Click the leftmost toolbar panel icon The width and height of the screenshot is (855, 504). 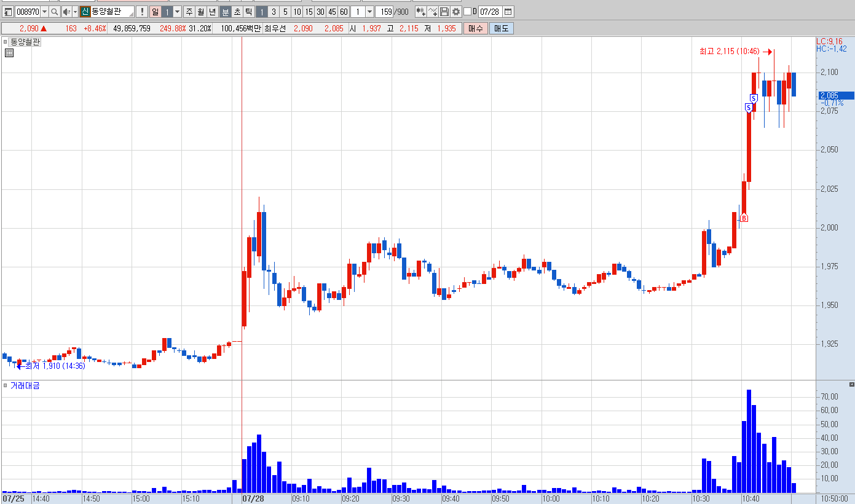8,12
